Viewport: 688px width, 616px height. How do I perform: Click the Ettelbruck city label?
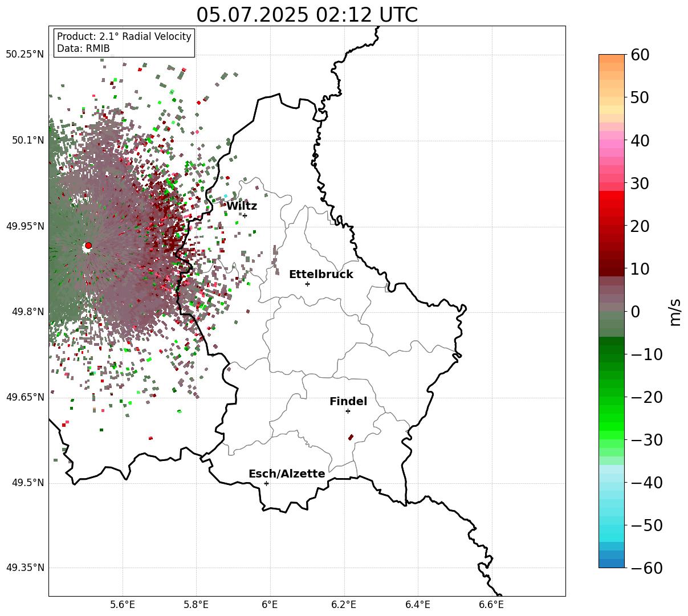(321, 275)
